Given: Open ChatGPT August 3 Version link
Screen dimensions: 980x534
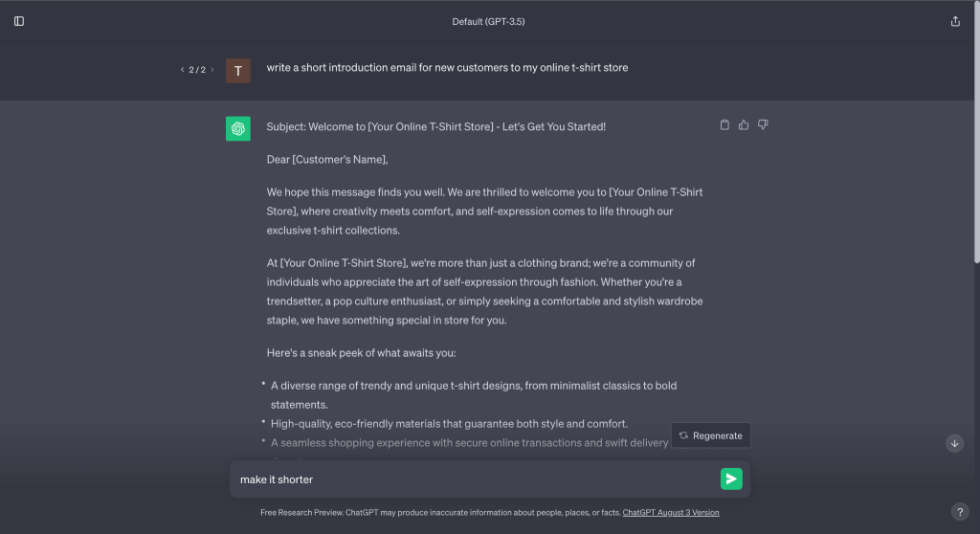Looking at the screenshot, I should 671,513.
